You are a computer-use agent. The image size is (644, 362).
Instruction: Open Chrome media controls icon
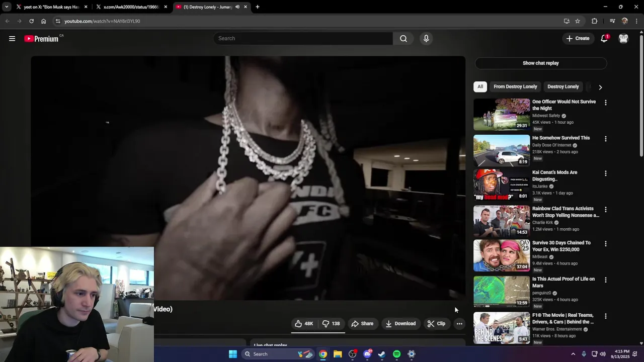click(612, 21)
